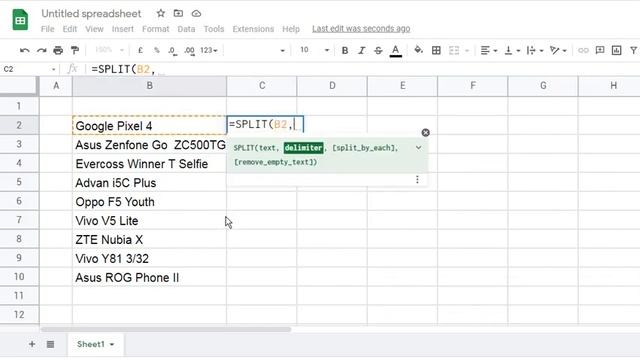Click the Create a filter icon

[x=633, y=50]
